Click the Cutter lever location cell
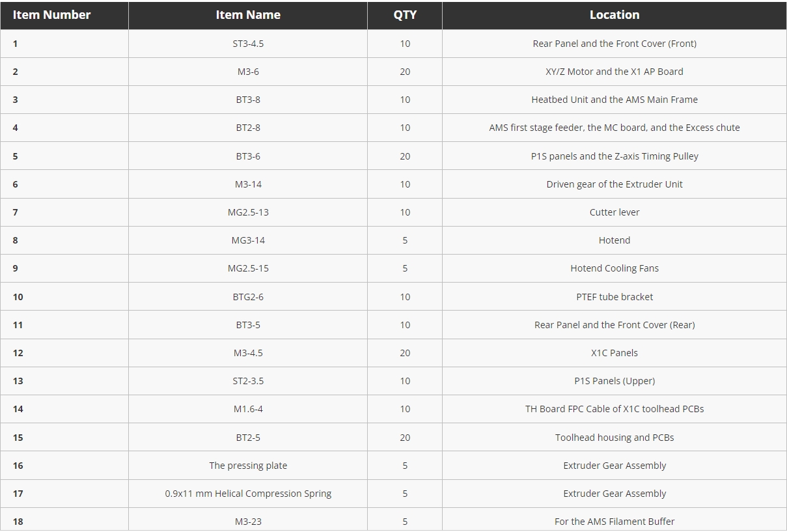This screenshot has height=532, width=787. 614,212
